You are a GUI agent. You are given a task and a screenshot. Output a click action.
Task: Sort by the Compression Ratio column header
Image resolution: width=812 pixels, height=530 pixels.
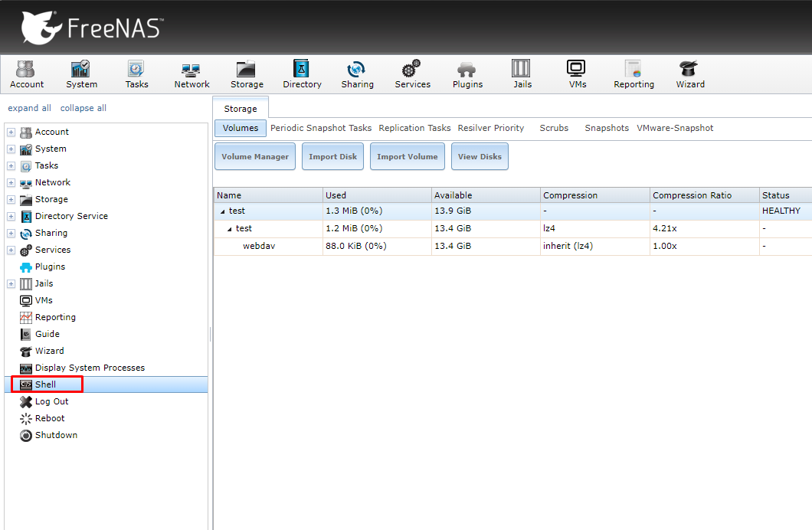pyautogui.click(x=704, y=195)
